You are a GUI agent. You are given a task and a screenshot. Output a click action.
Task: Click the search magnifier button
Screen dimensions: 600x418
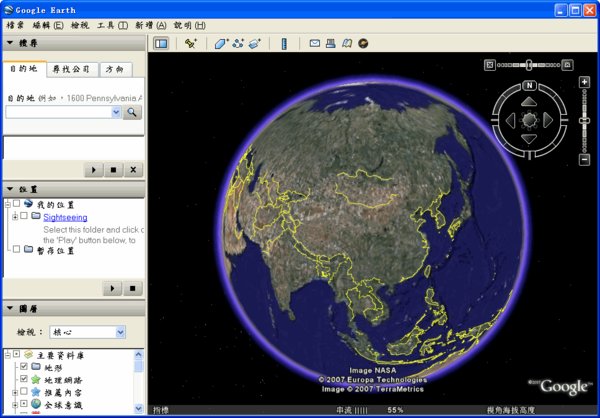(133, 113)
